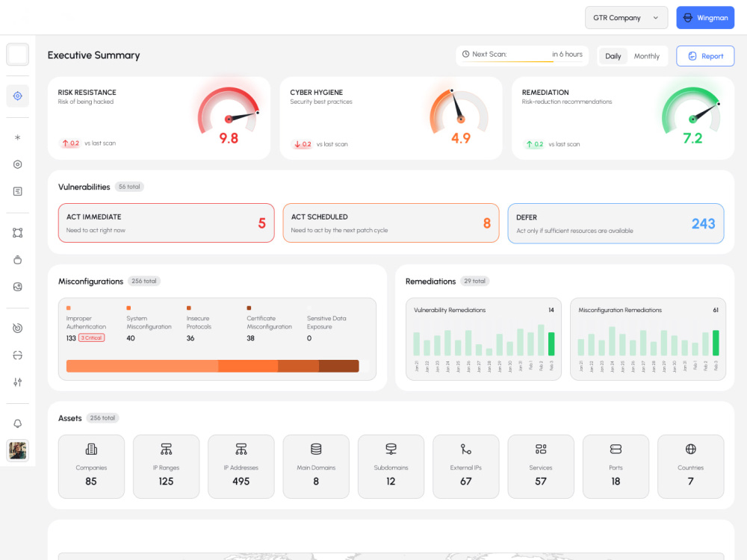Generate a Report with the Report button
747x560 pixels.
tap(705, 56)
